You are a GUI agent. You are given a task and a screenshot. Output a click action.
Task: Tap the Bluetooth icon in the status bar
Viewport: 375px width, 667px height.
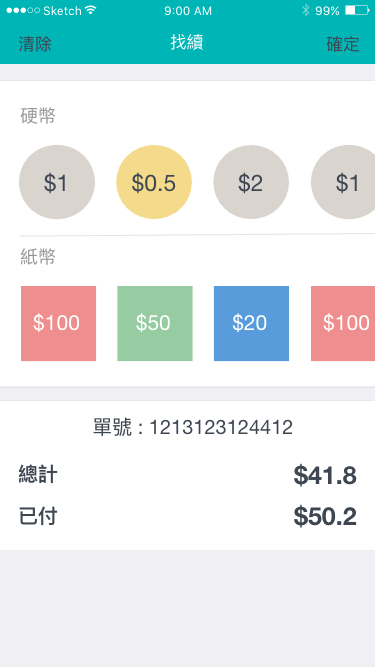coord(305,10)
